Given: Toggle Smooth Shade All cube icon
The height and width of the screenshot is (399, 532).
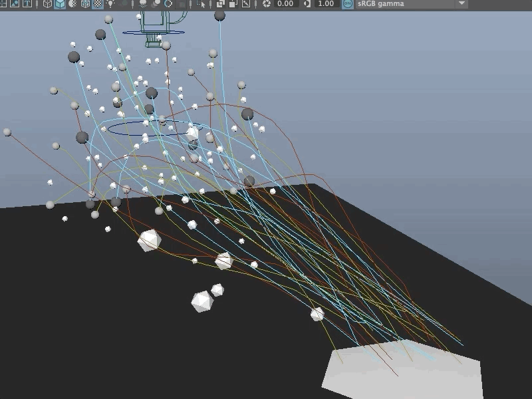Looking at the screenshot, I should click(x=60, y=4).
